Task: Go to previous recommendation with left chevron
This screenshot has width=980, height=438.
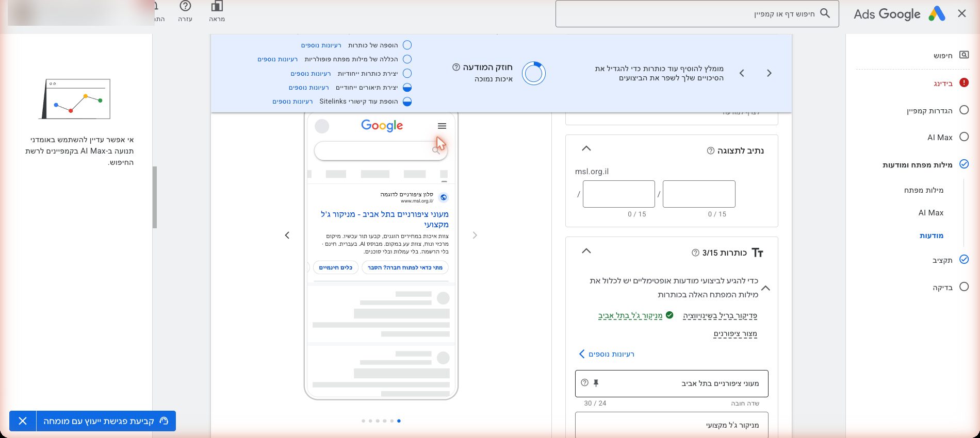Action: [742, 73]
